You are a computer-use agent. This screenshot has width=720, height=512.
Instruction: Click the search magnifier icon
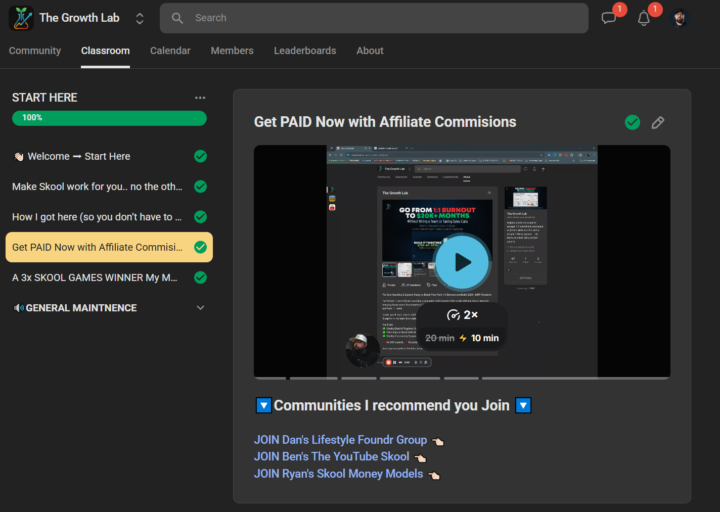[x=177, y=18]
